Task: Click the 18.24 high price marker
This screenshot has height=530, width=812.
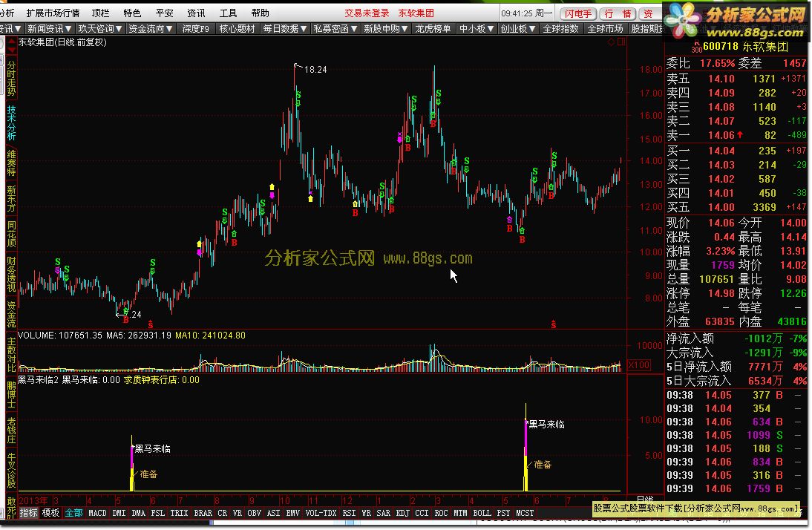Action: pos(315,70)
